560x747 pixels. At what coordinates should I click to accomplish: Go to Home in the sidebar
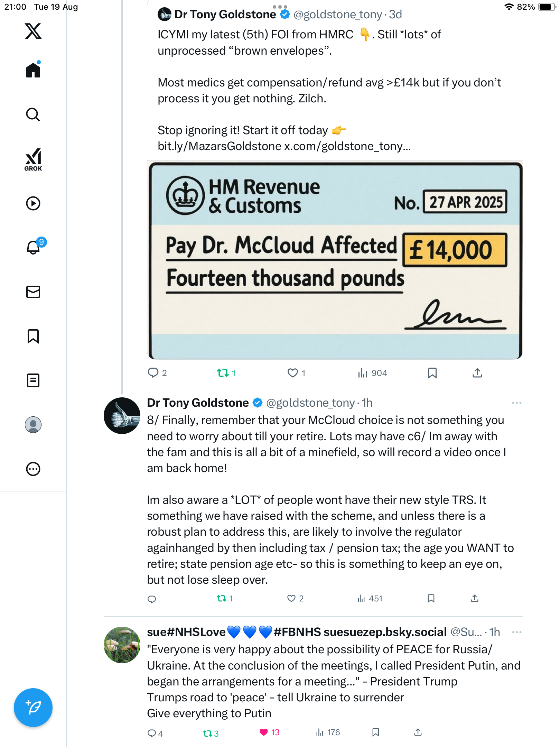(x=33, y=70)
